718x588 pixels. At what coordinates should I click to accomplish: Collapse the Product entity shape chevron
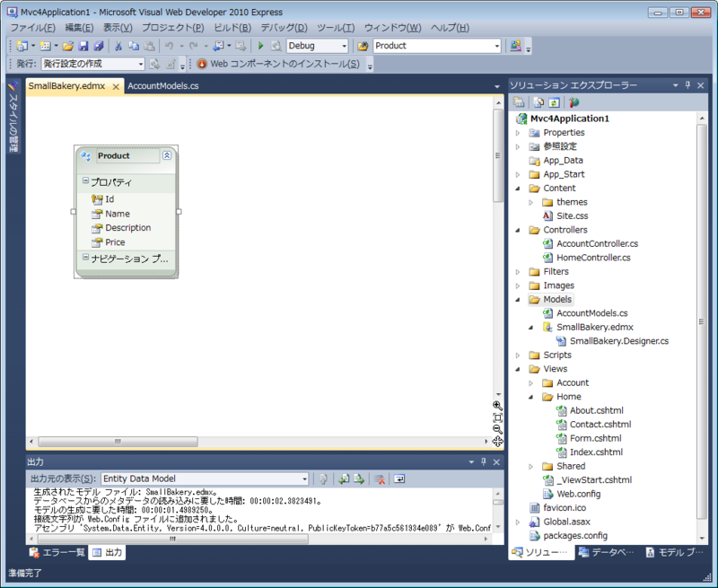click(x=167, y=155)
